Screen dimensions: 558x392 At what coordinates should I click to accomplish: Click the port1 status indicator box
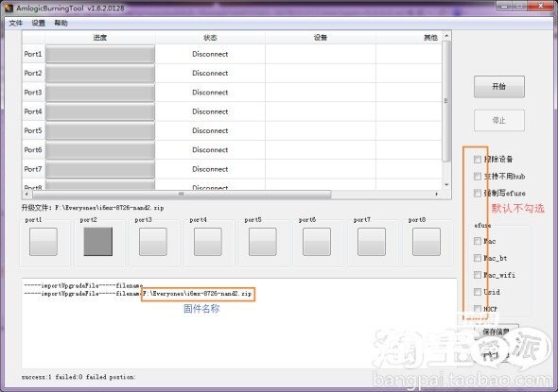pos(44,242)
